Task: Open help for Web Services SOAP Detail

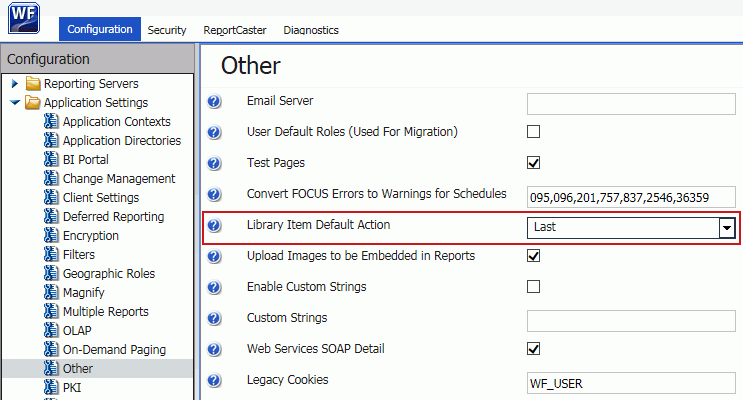Action: (x=214, y=349)
